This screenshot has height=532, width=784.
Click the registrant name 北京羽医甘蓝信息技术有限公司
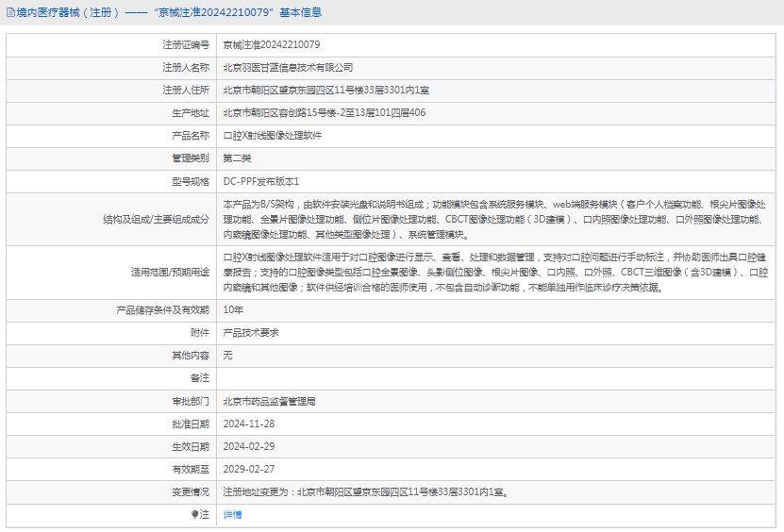pos(288,68)
